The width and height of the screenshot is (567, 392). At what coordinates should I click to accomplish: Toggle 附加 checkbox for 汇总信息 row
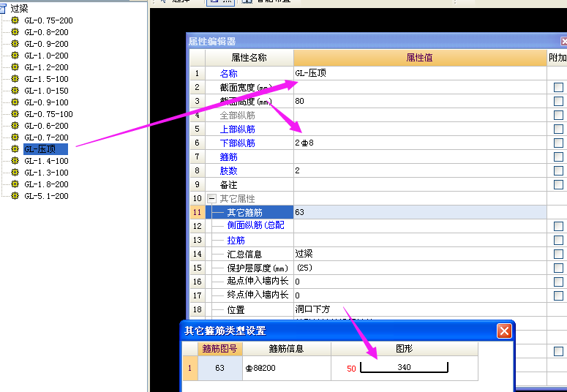(x=558, y=255)
